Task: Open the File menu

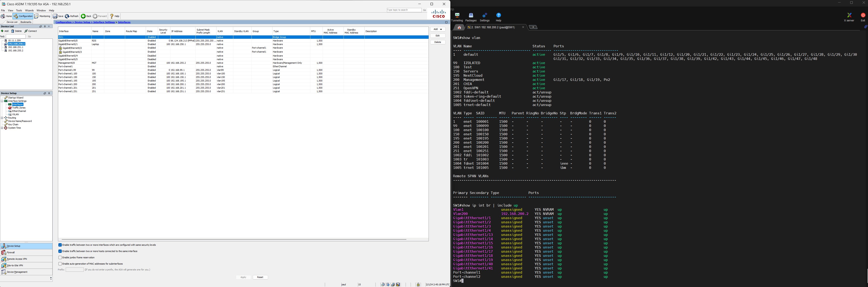Action: tap(3, 10)
